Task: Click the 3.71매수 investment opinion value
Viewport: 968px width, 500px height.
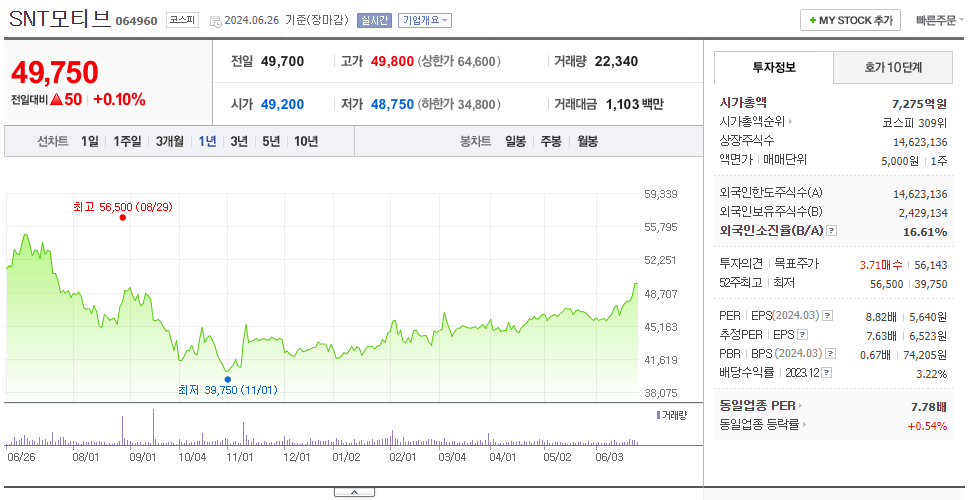Action: (881, 265)
